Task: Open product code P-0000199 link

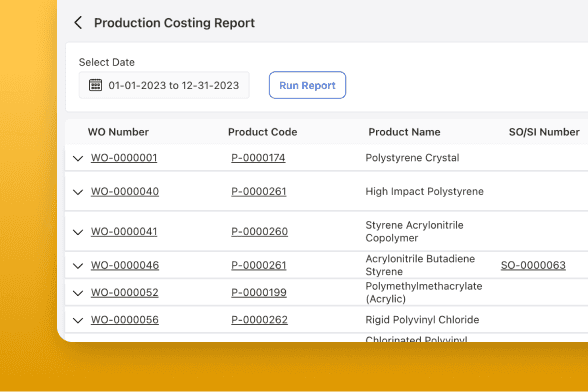Action: (x=259, y=293)
